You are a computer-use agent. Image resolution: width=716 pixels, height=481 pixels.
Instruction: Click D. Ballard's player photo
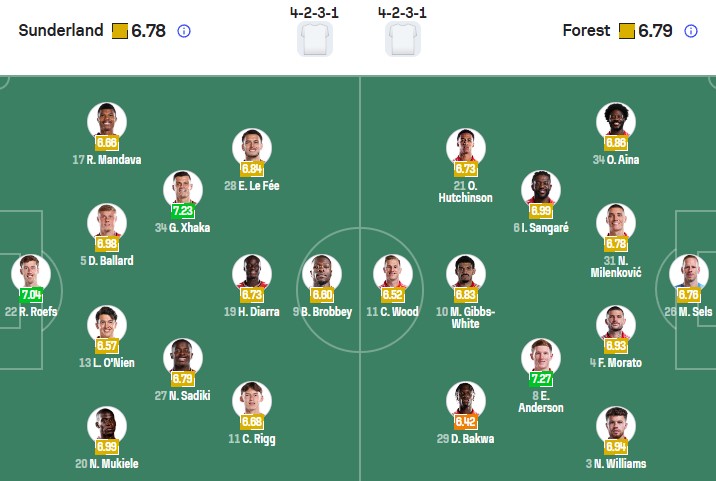pos(107,222)
